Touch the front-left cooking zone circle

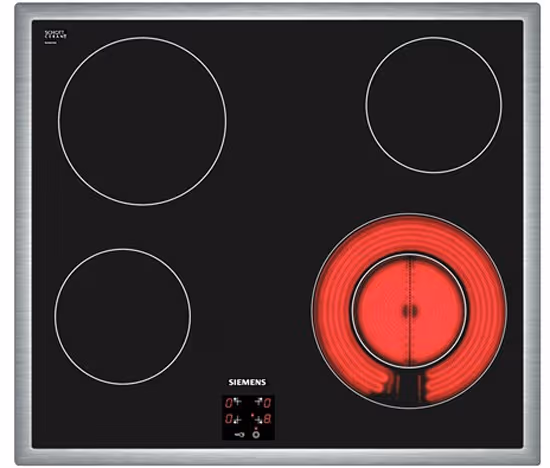point(122,316)
